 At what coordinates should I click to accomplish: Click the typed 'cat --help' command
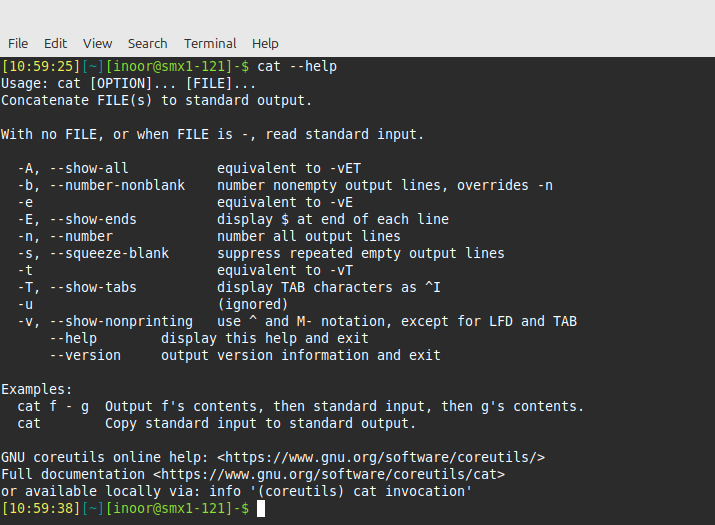click(x=297, y=67)
